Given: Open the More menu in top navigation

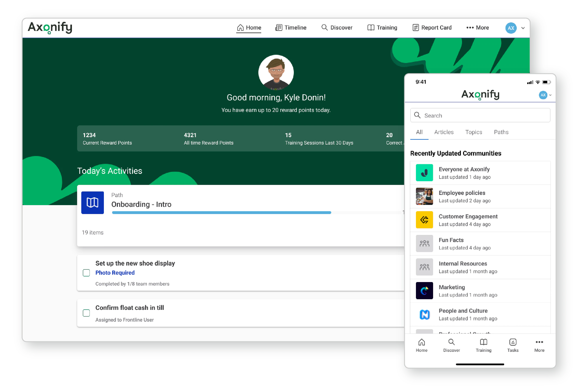Looking at the screenshot, I should click(477, 28).
